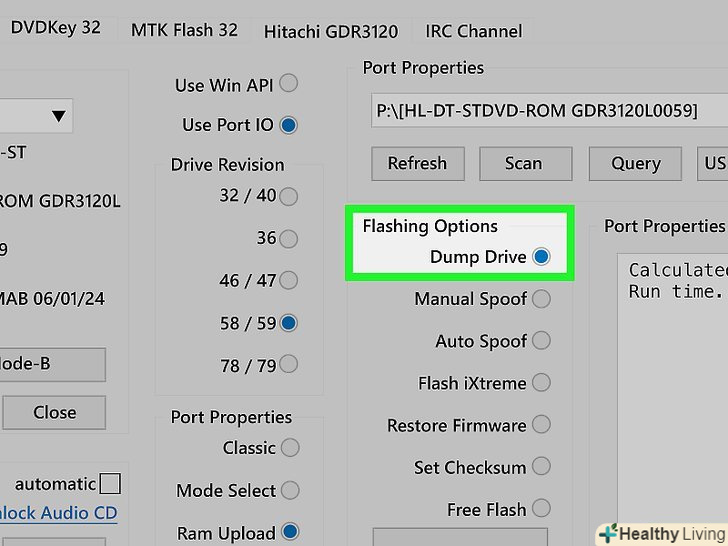The height and width of the screenshot is (546, 728).
Task: Open the drive selection dropdown arrow
Action: [x=58, y=116]
